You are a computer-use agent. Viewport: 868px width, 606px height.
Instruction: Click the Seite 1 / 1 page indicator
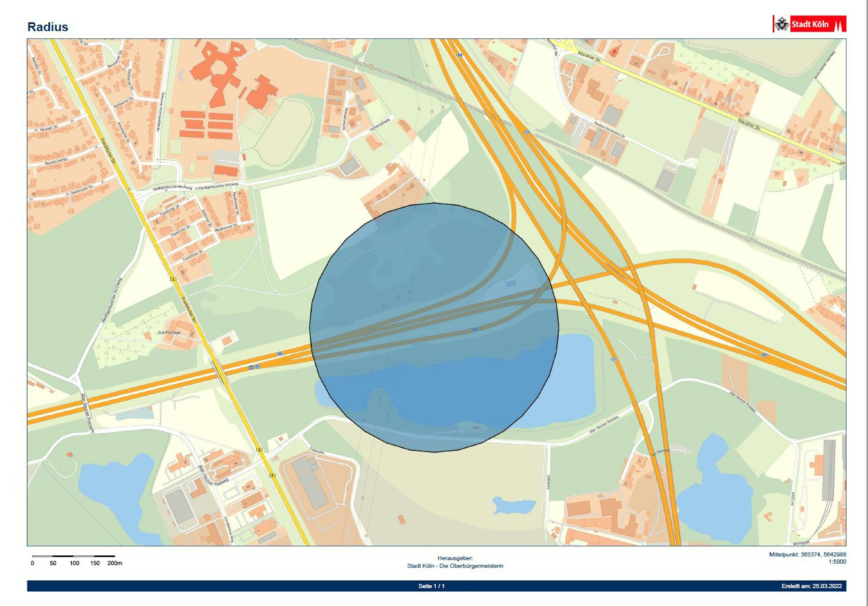click(x=431, y=586)
